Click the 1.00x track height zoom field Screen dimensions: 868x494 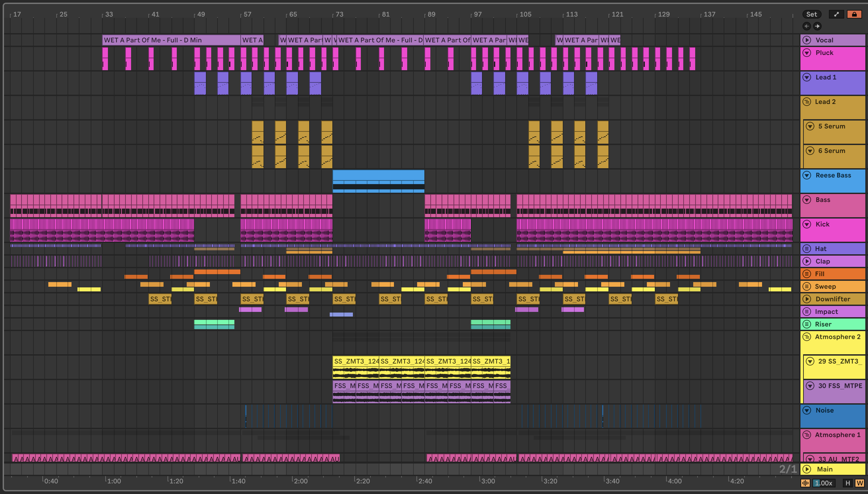click(x=824, y=483)
